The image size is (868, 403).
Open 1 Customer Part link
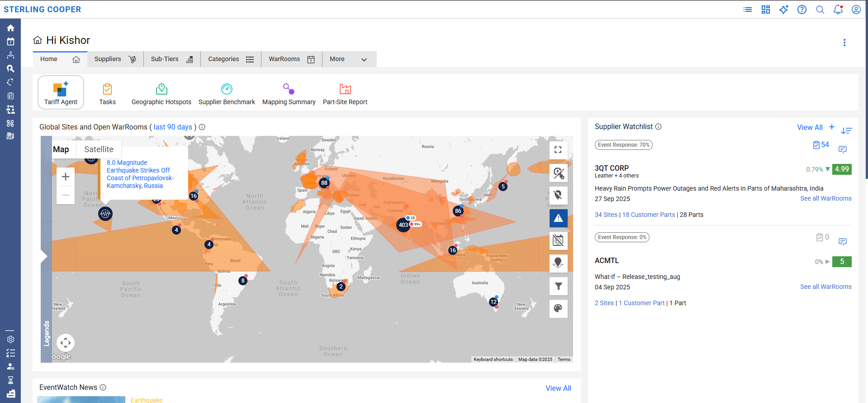(x=641, y=303)
